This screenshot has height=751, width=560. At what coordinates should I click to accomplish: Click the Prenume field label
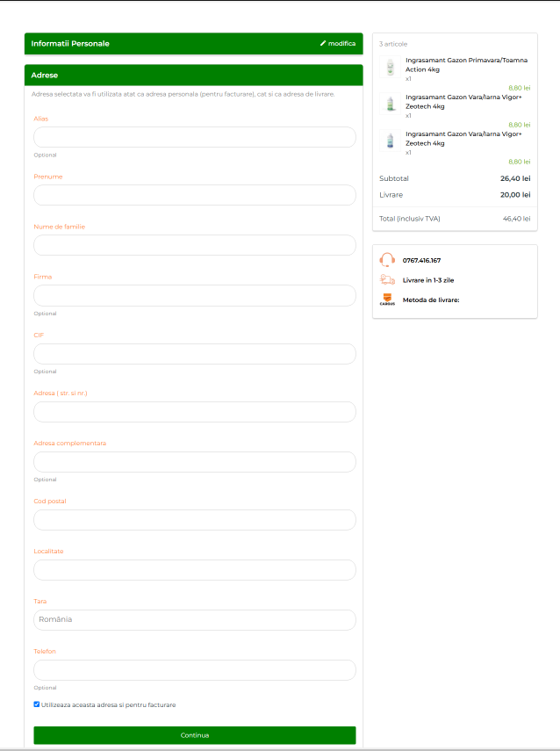48,177
